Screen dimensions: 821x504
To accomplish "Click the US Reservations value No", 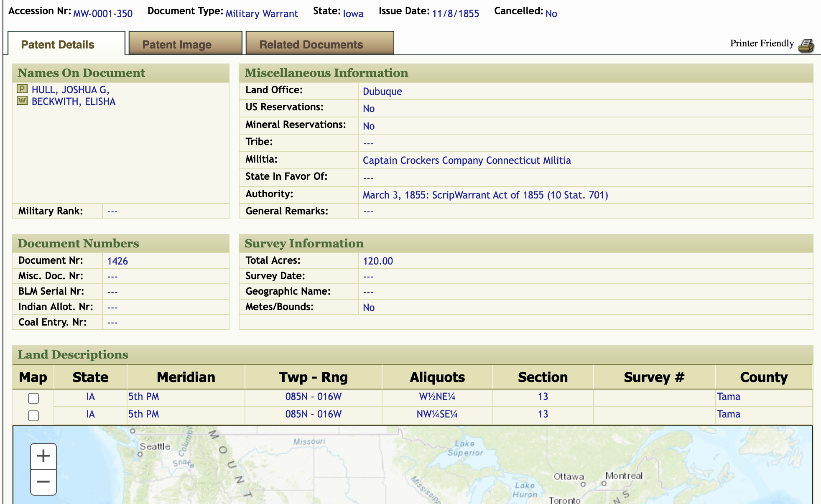I will [x=369, y=109].
